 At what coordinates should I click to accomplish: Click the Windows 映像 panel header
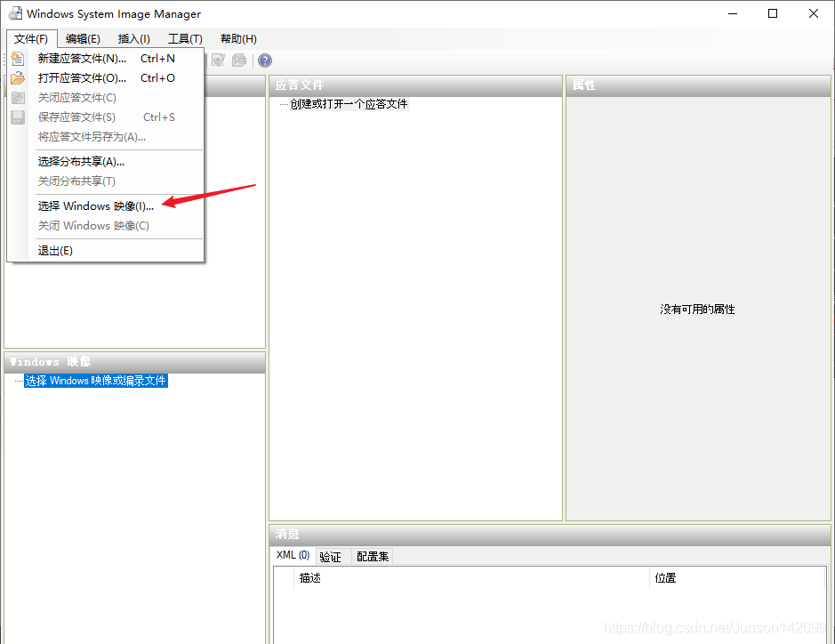(x=135, y=362)
